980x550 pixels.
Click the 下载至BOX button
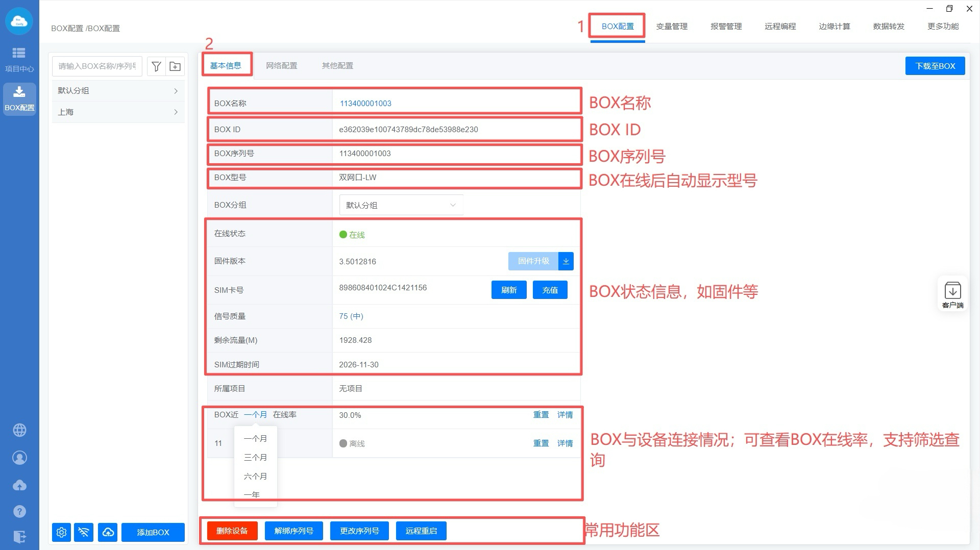click(935, 66)
